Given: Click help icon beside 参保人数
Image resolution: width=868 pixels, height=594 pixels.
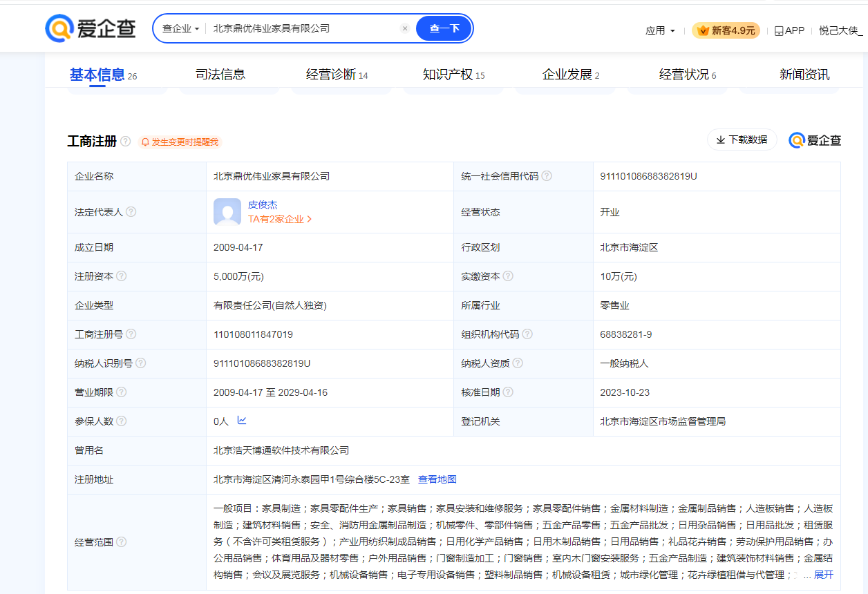Looking at the screenshot, I should coord(122,421).
